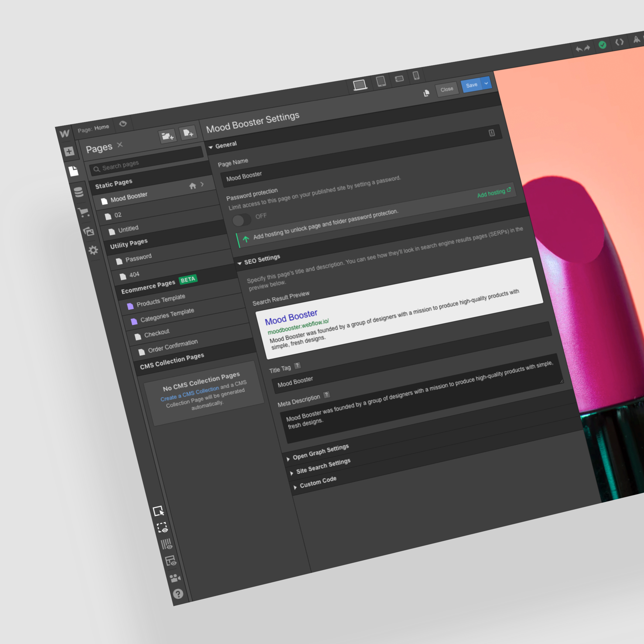Open video tutorials camera icon
Viewport: 644px width, 644px height.
[175, 578]
